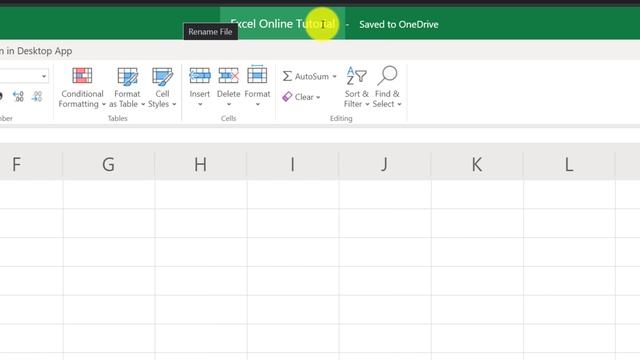Select column K header
The height and width of the screenshot is (360, 640).
(x=477, y=164)
